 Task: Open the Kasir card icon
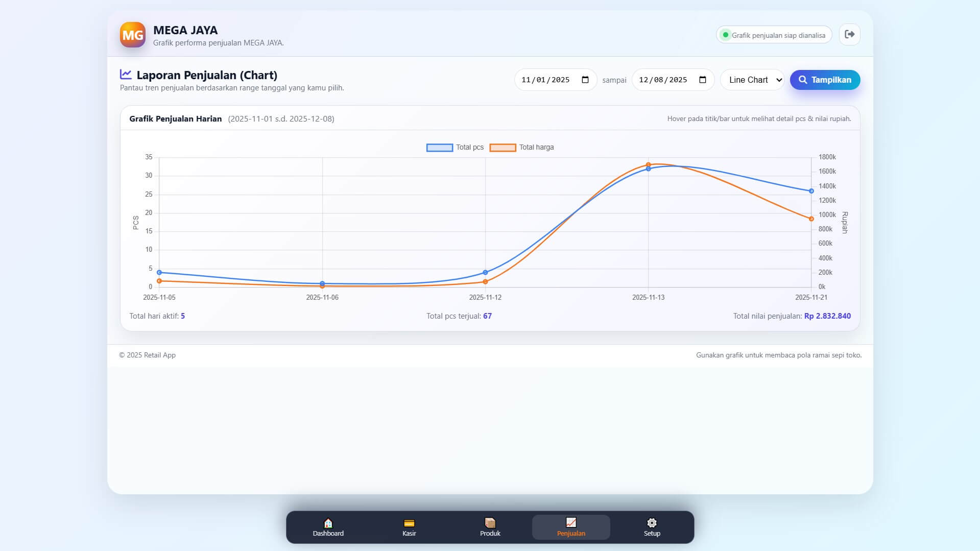point(409,523)
